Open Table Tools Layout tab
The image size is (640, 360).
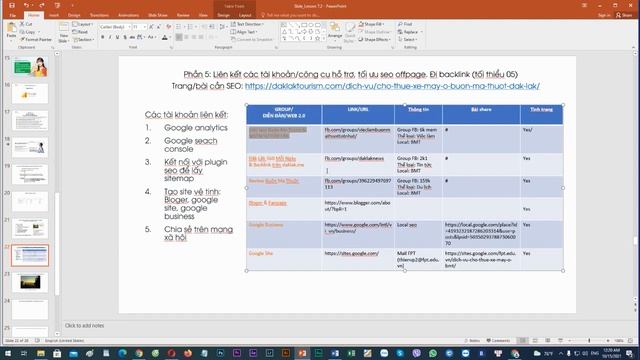245,15
